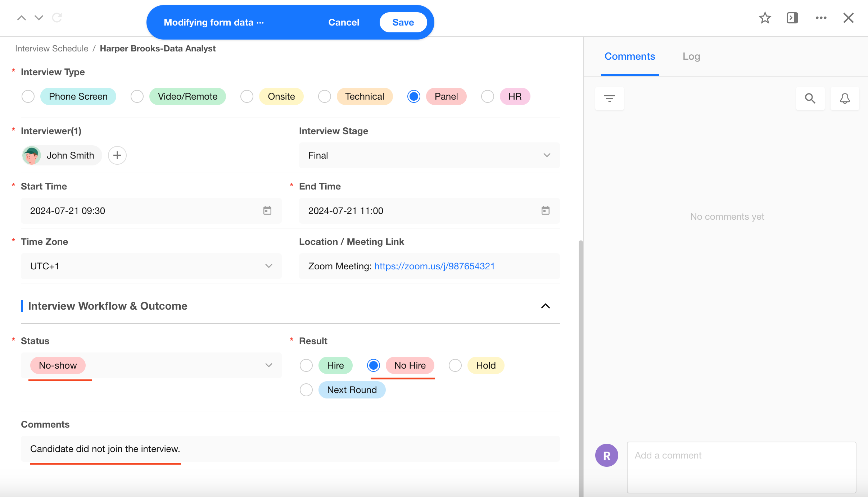Switch to the Comments tab

click(630, 56)
